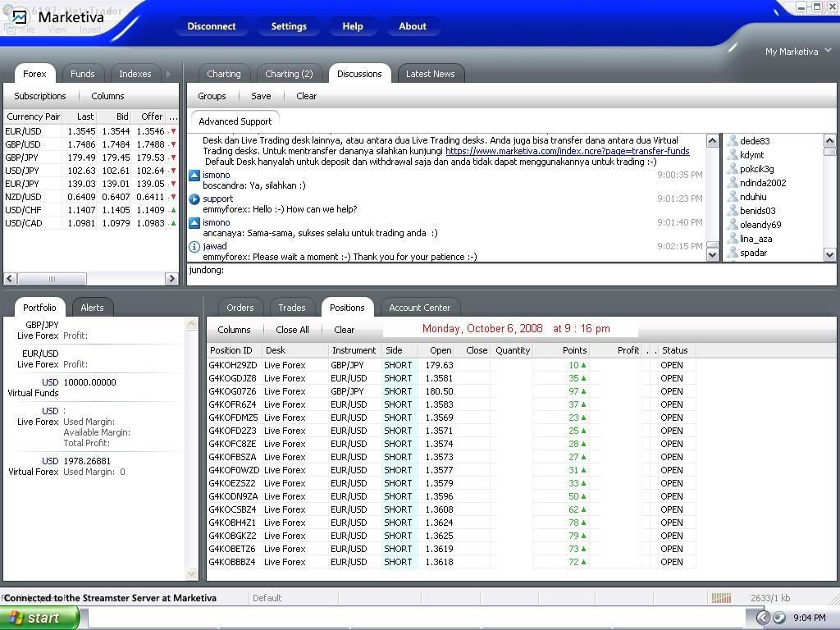Switch to the Forex tab
840x630 pixels.
(x=34, y=74)
